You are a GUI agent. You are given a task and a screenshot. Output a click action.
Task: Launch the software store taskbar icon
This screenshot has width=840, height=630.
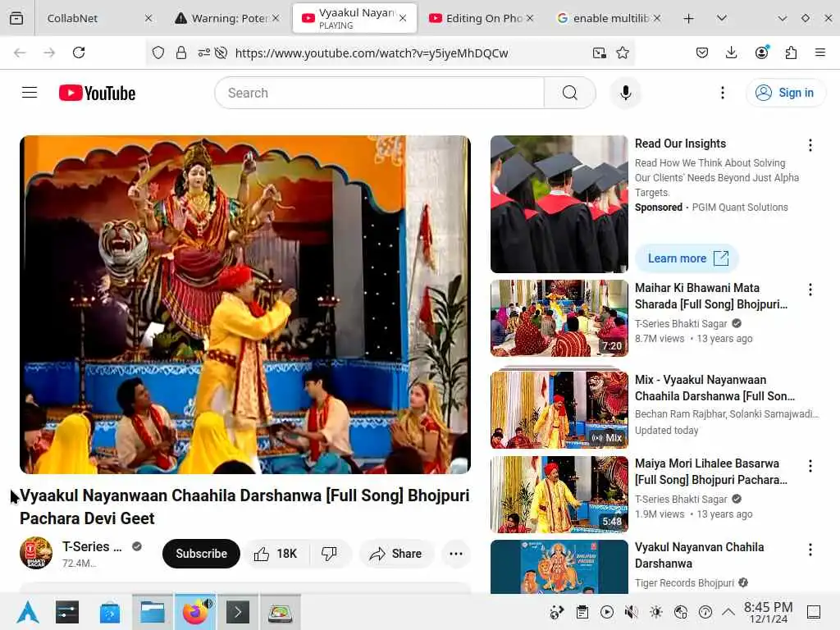[x=109, y=612]
